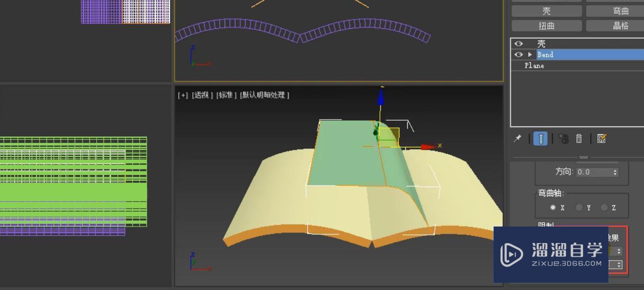Click the Pin Stack icon
Viewport: 644px width, 290px height.
[518, 139]
